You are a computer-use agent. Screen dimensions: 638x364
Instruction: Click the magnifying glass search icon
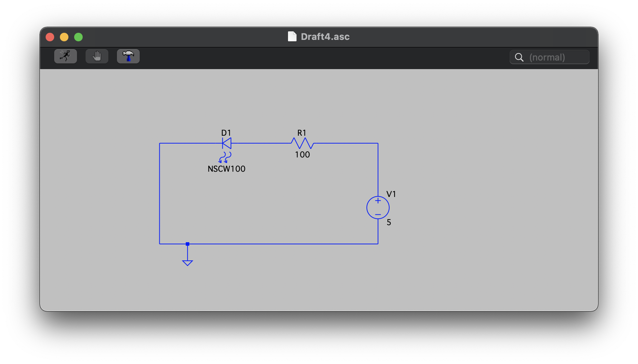[x=519, y=57]
